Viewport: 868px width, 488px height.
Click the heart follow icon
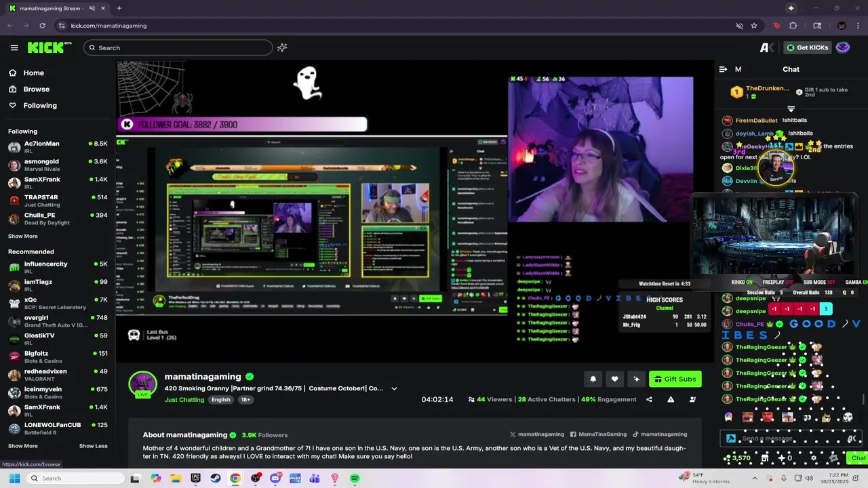614,379
